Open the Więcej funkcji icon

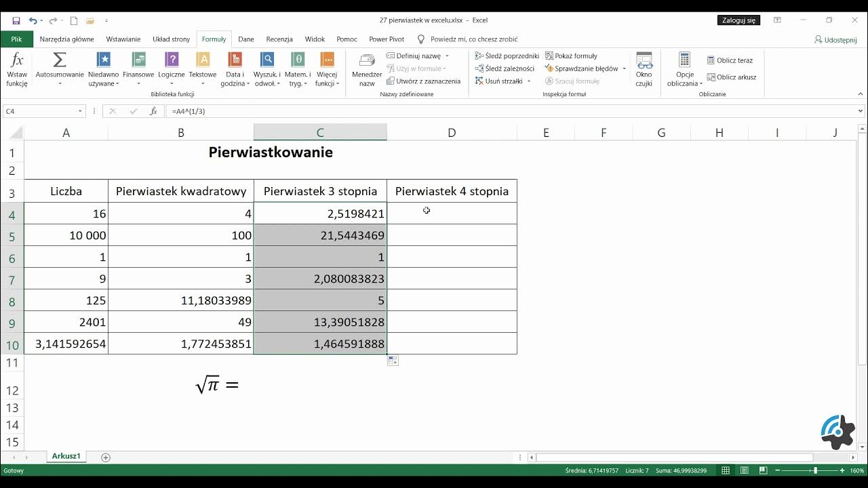coord(327,60)
